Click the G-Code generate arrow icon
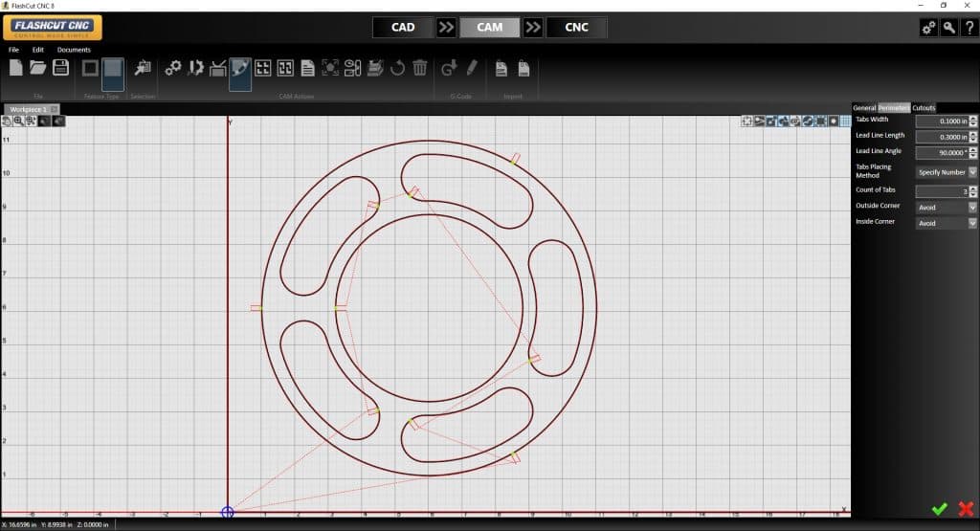Screen dimensions: 980x531 click(448, 68)
